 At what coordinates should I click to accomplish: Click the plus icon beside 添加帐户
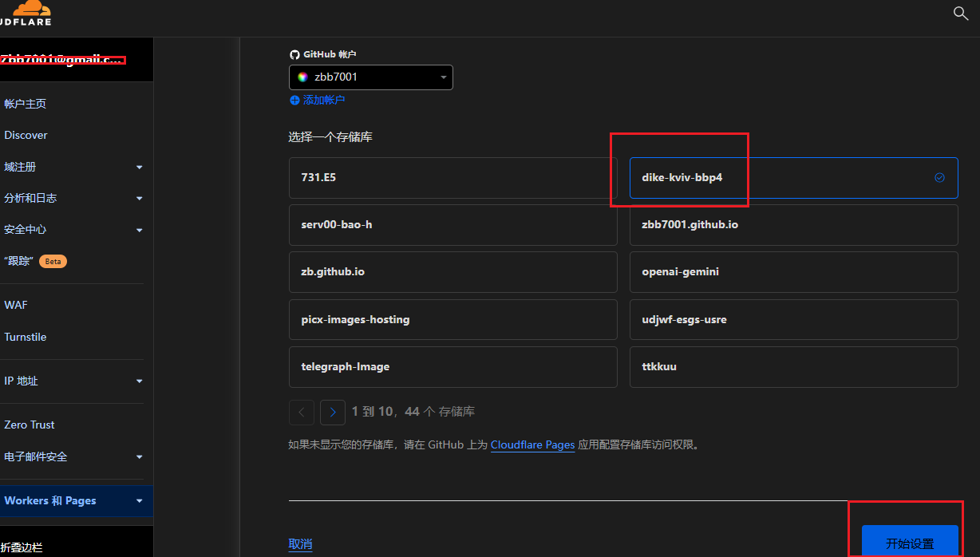coord(294,101)
